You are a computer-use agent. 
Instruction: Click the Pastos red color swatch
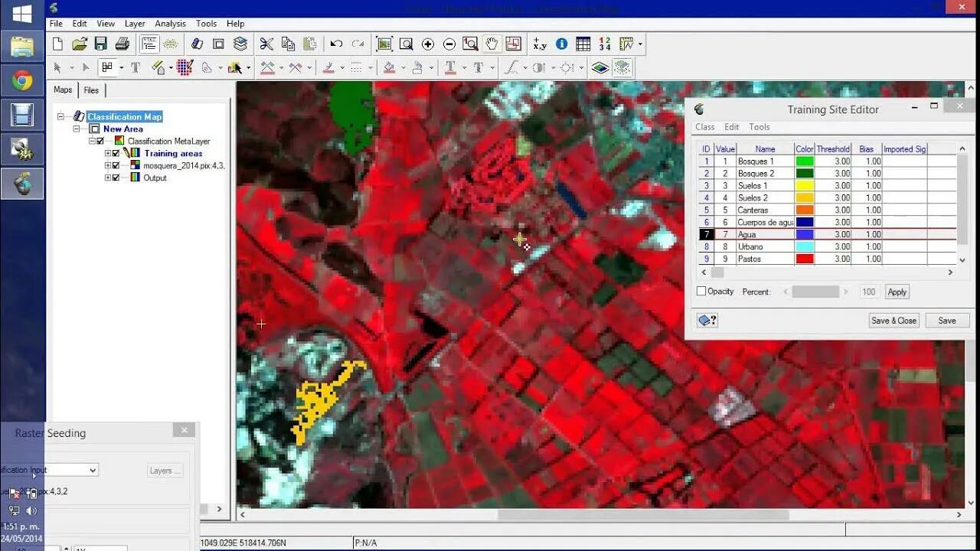click(805, 259)
